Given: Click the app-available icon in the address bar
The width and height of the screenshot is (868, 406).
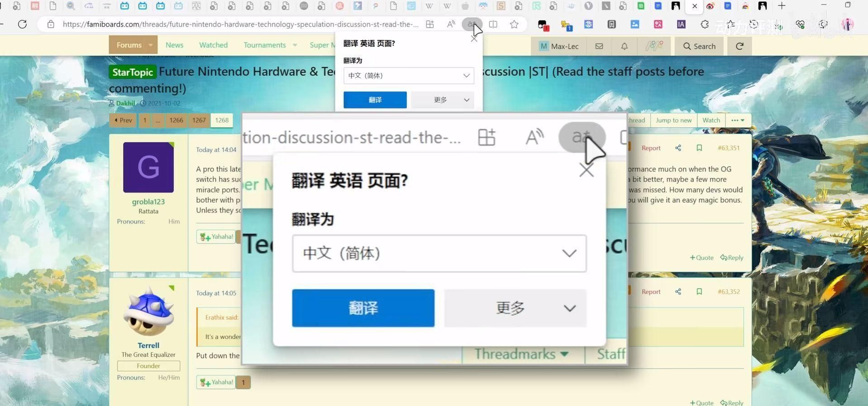Looking at the screenshot, I should coord(430,24).
